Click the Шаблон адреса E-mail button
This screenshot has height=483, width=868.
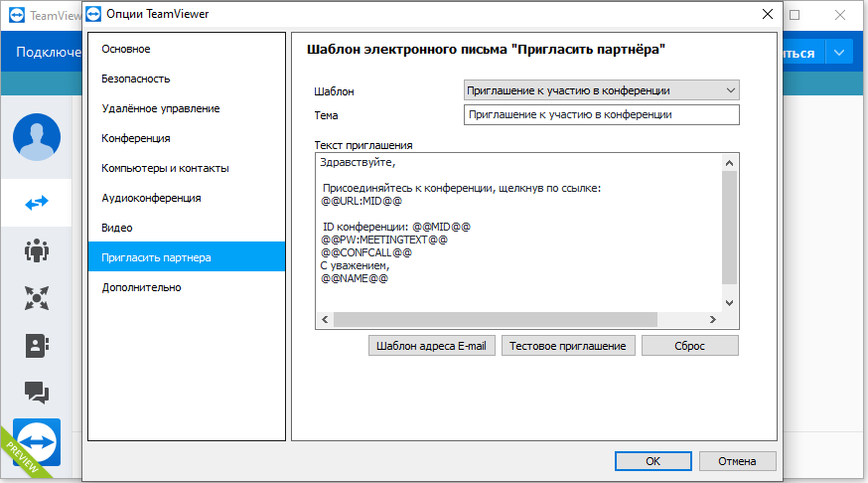(x=431, y=346)
